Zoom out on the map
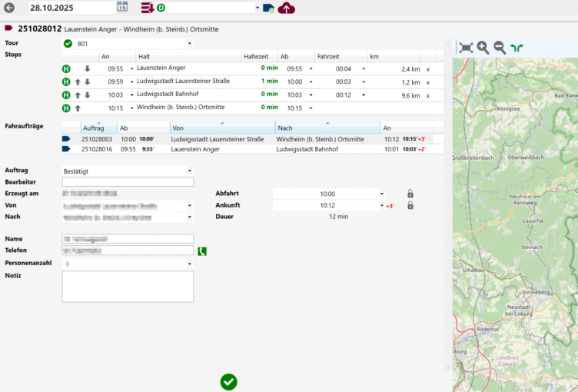Viewport: 578px width, 392px height. [x=500, y=48]
